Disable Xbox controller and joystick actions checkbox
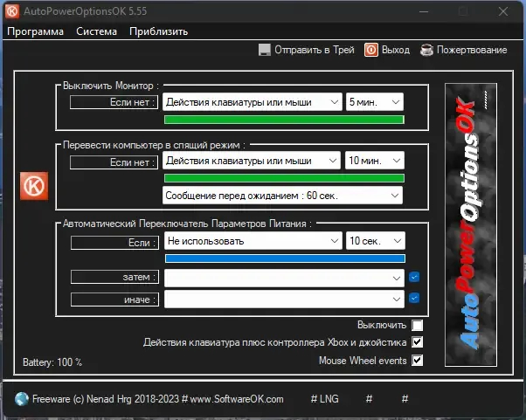 pyautogui.click(x=418, y=342)
